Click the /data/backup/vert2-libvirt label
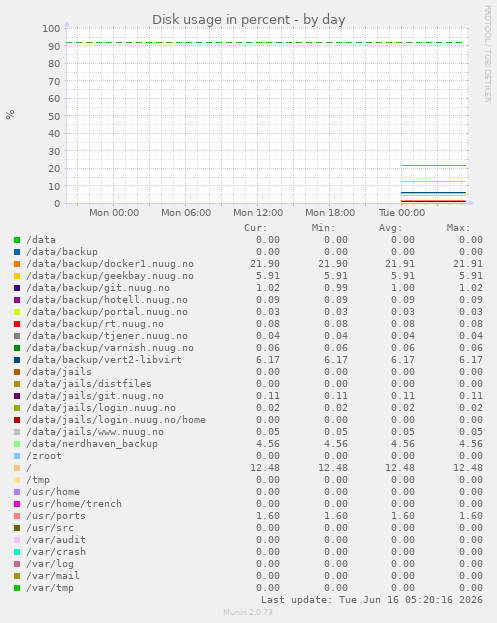The height and width of the screenshot is (623, 497). [104, 360]
